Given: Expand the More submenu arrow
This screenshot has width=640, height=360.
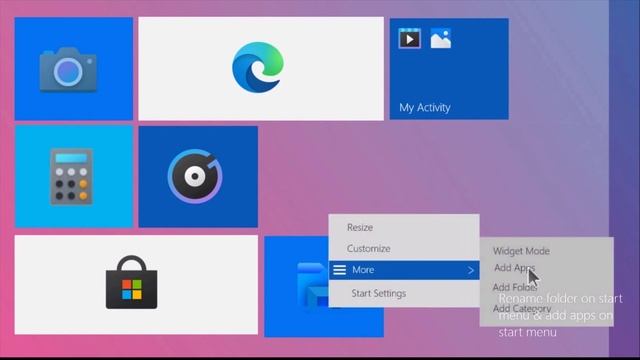Looking at the screenshot, I should [x=471, y=270].
